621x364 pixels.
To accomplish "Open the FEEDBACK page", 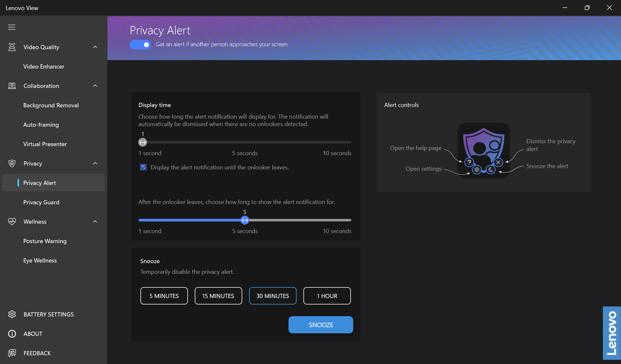I will [x=37, y=353].
